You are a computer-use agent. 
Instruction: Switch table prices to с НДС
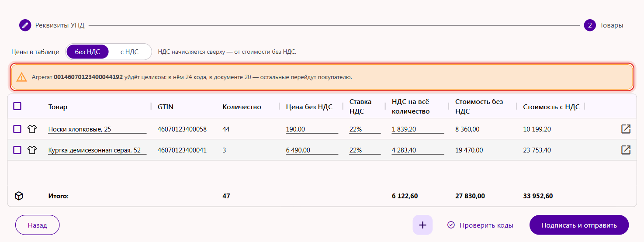click(x=129, y=52)
